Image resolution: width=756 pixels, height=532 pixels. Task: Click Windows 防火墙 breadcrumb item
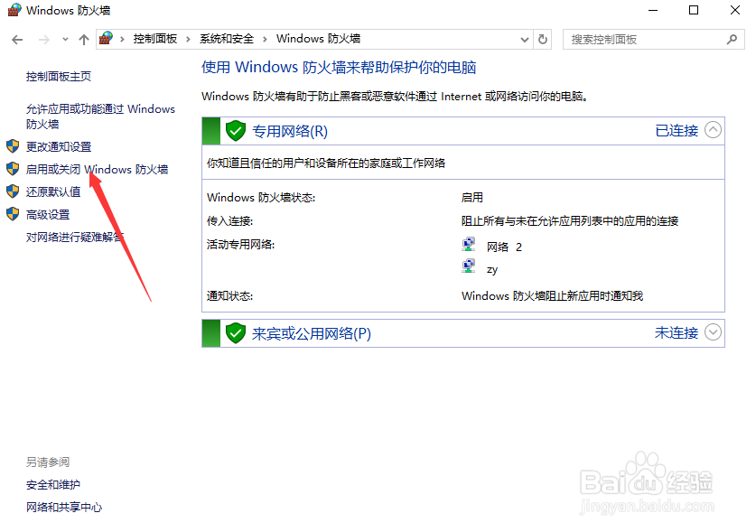pos(318,39)
